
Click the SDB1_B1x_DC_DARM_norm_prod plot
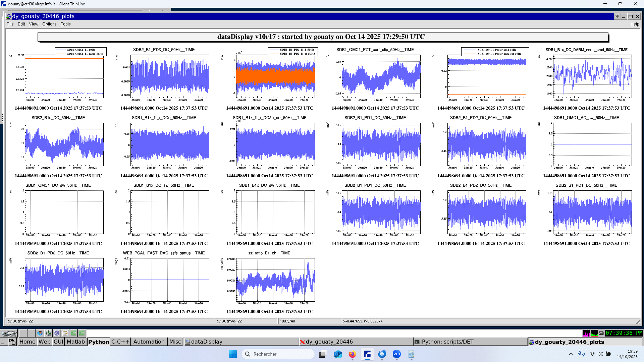coord(592,76)
